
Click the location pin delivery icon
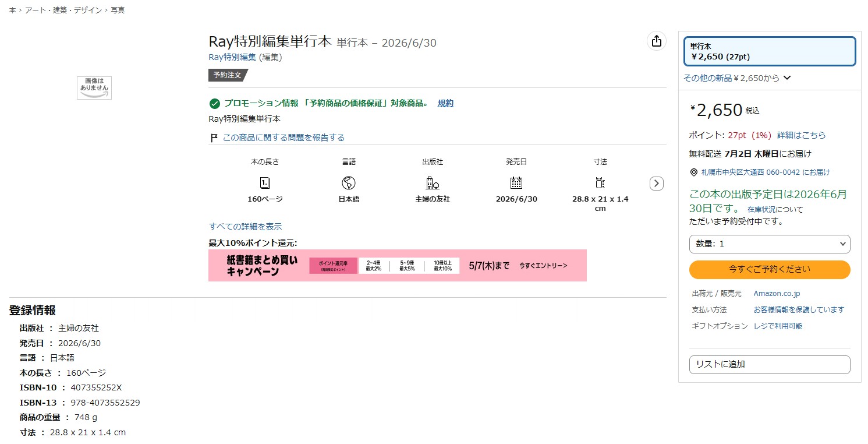coord(693,172)
